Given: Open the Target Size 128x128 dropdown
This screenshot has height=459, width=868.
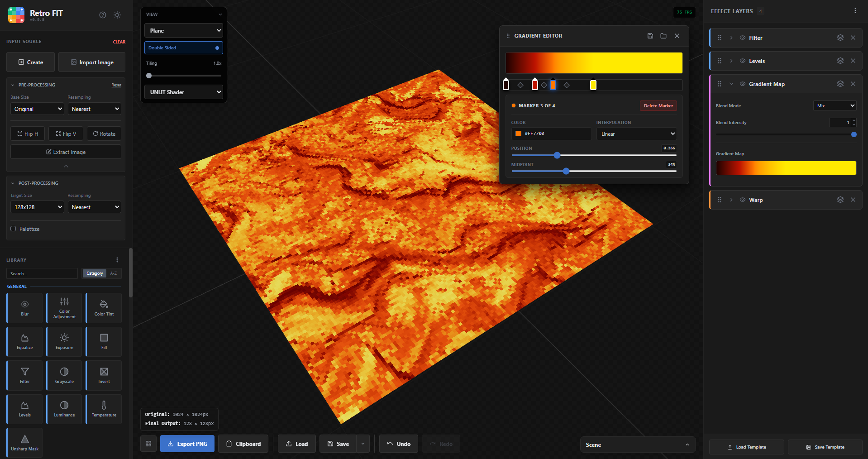Looking at the screenshot, I should [37, 207].
